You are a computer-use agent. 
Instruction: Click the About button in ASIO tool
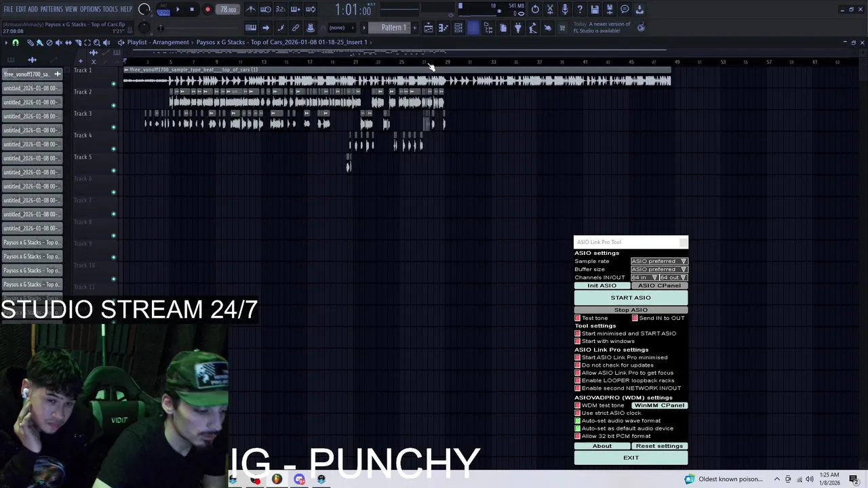click(x=601, y=446)
